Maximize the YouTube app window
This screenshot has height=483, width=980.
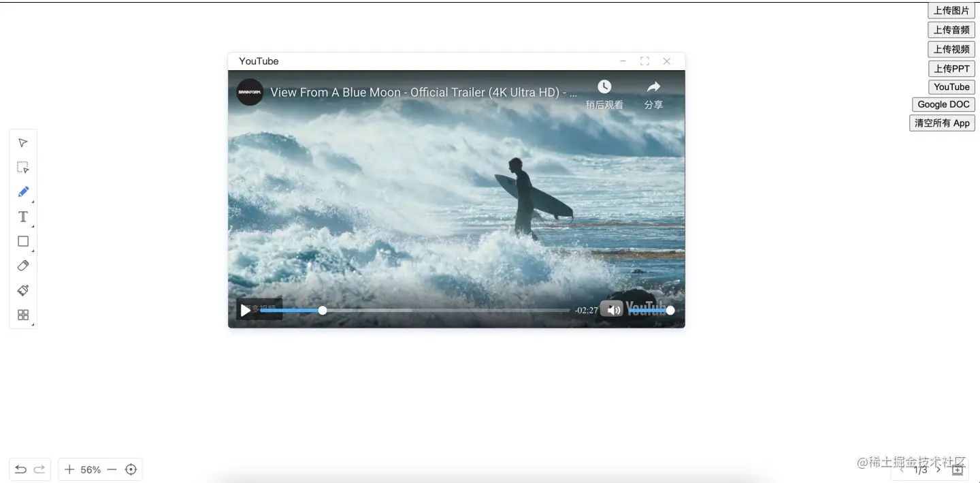coord(644,61)
